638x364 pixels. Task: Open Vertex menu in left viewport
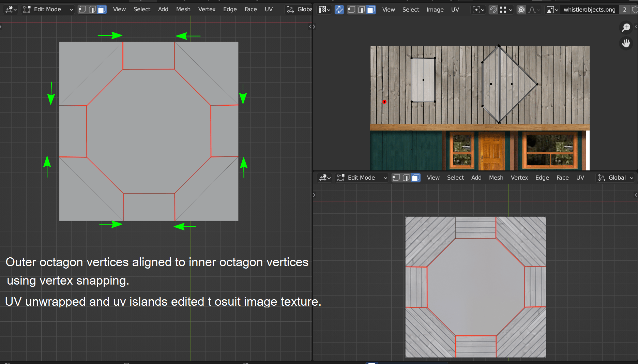(x=207, y=10)
